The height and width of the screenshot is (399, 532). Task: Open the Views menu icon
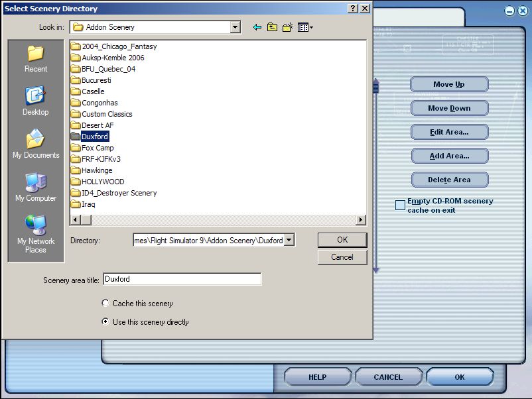tap(305, 27)
